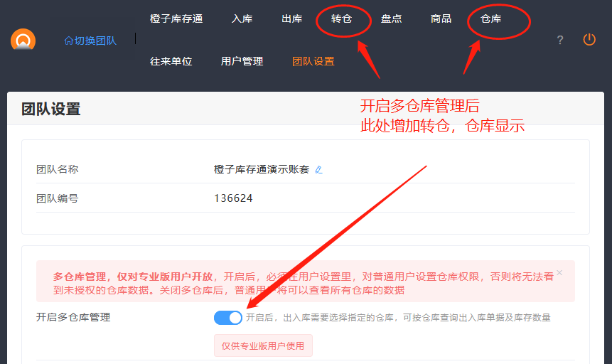The image size is (612, 364).
Task: Click the orange app logo icon
Action: click(23, 40)
